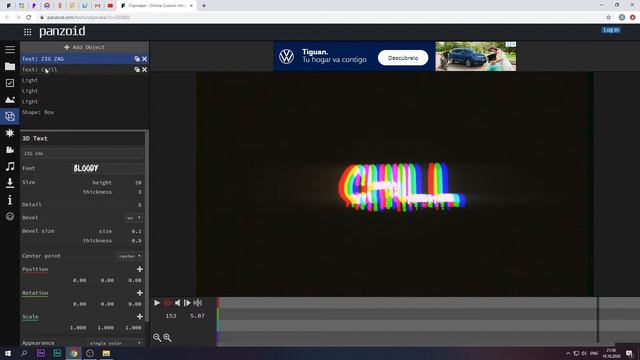Edit Bevel size value 0.1
The image size is (640, 360).
(136, 231)
